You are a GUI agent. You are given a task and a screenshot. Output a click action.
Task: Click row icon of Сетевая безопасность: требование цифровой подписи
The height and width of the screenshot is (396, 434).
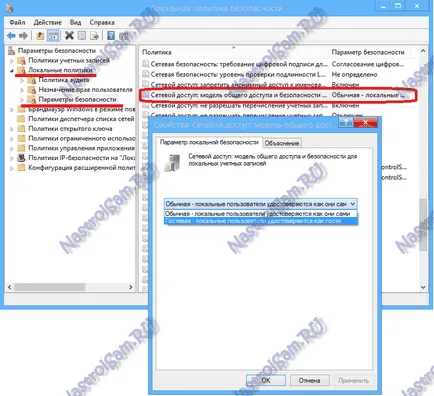pyautogui.click(x=145, y=64)
